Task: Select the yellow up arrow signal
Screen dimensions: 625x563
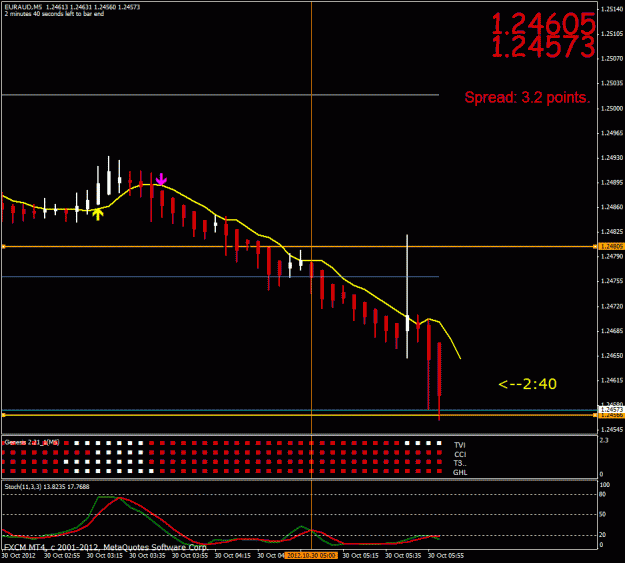Action: click(x=98, y=214)
